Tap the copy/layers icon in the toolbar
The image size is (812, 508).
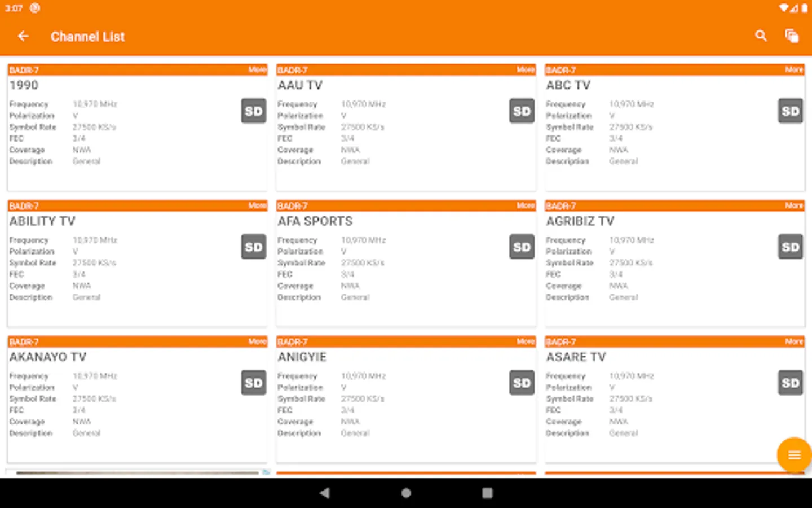pos(792,36)
